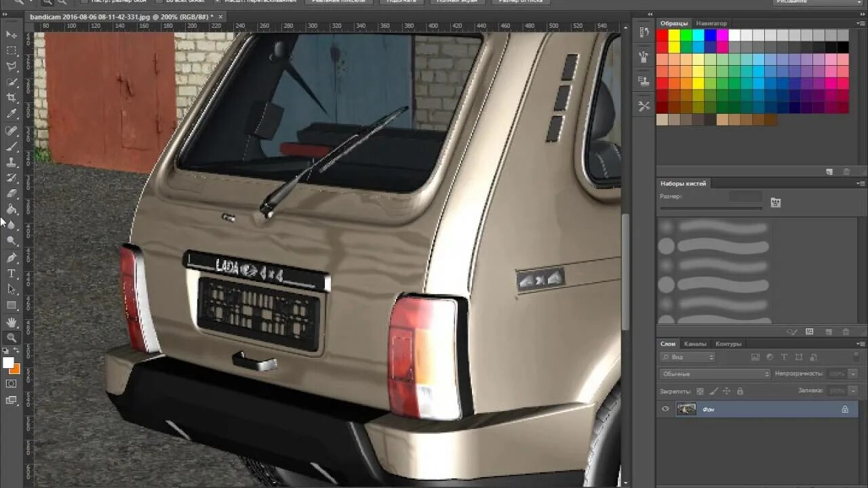This screenshot has width=868, height=488.
Task: Open the Обычные blend mode dropdown
Action: 715,374
